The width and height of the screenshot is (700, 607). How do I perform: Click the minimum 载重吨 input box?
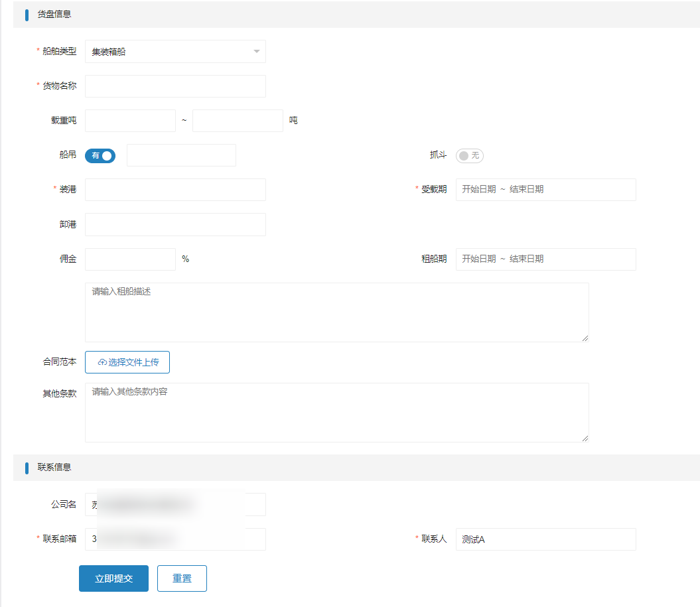pos(130,121)
